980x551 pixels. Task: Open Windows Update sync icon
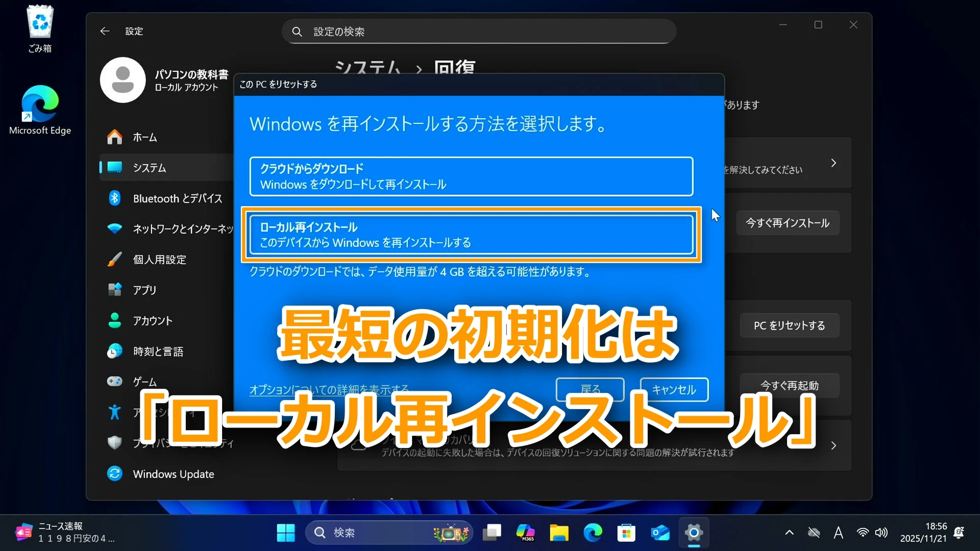coord(115,473)
